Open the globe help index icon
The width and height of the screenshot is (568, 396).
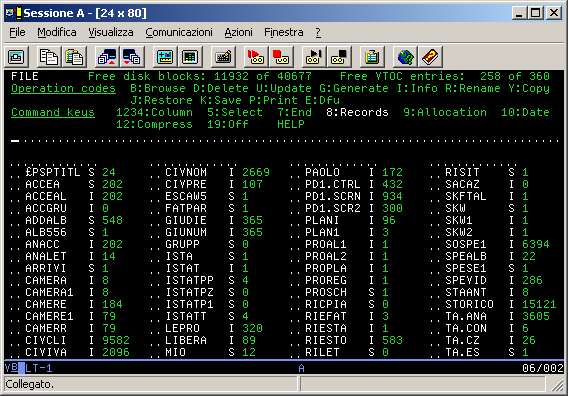(x=405, y=57)
